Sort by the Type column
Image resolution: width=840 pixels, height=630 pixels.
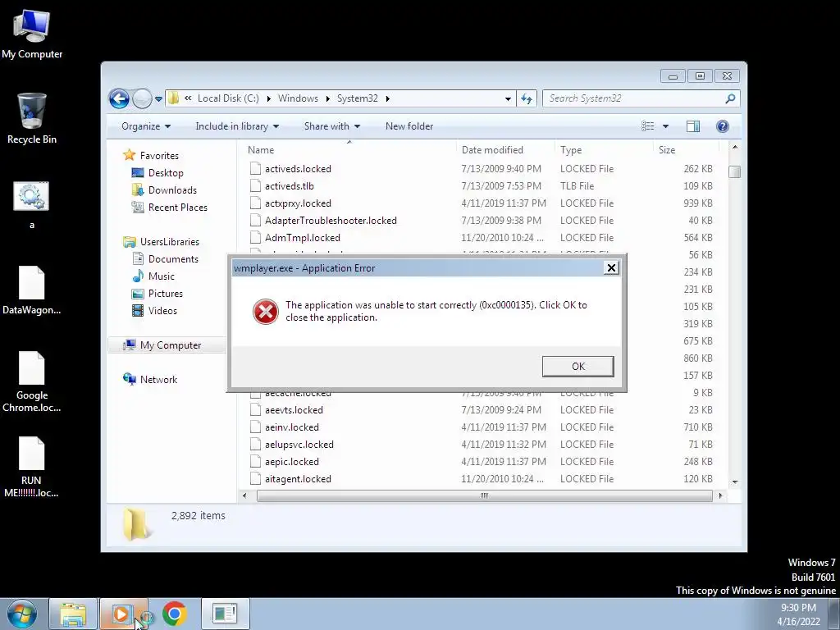(604, 150)
